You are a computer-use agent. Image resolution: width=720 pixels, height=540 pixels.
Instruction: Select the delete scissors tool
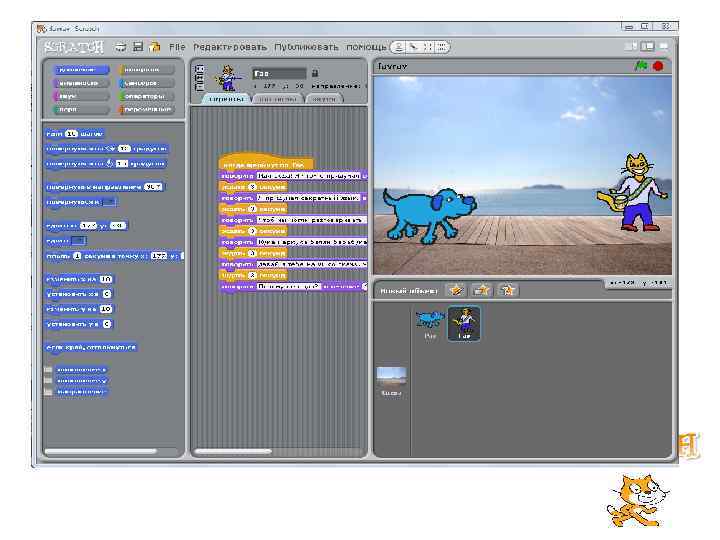(x=414, y=47)
